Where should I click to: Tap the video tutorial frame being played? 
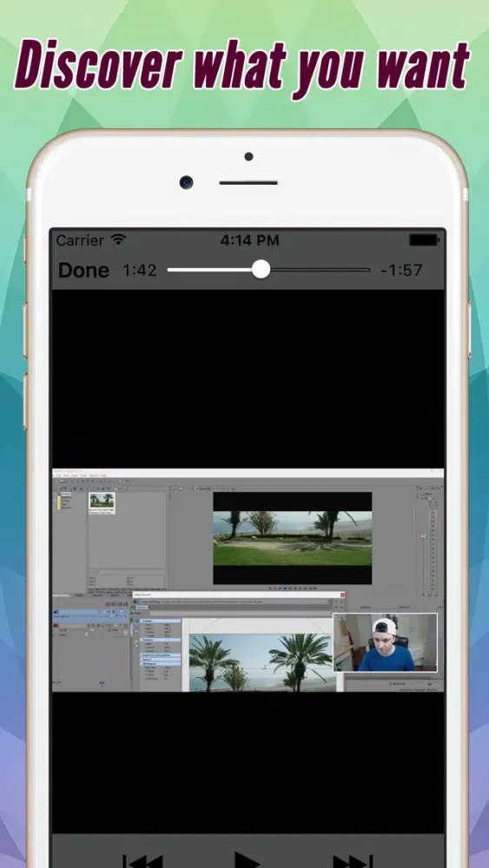tap(248, 580)
